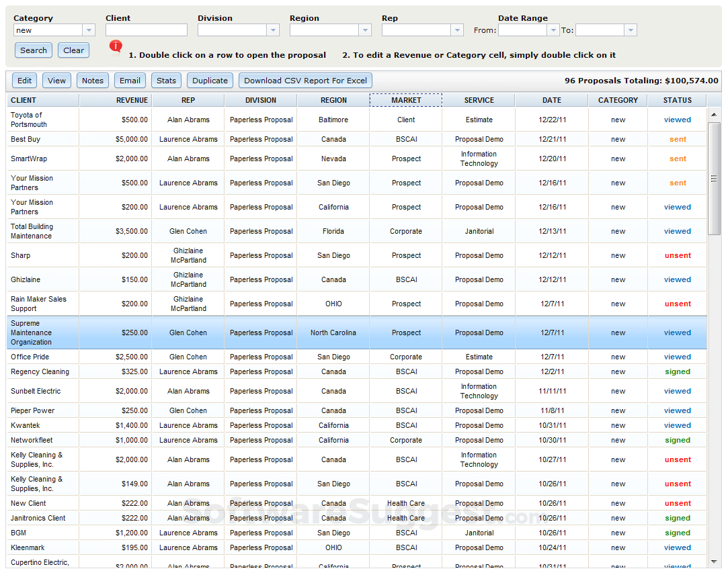Click the red info alert icon
The height and width of the screenshot is (577, 728).
(x=116, y=46)
